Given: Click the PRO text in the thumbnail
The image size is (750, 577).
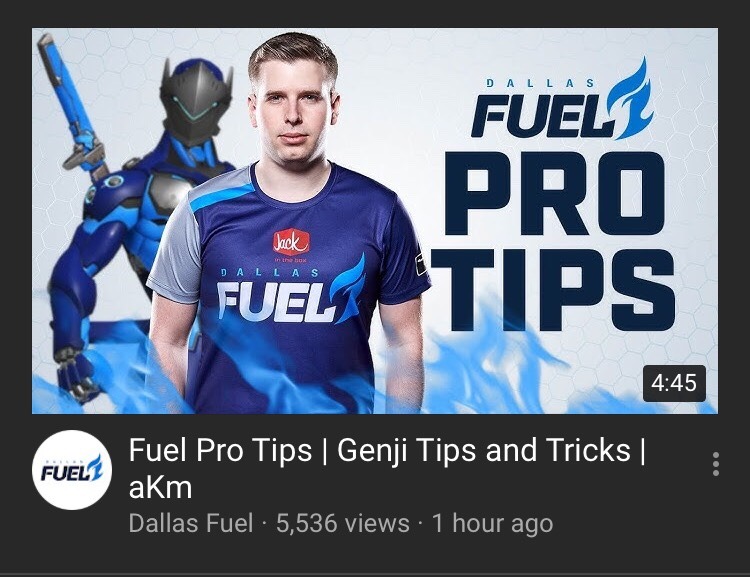Looking at the screenshot, I should click(x=555, y=194).
